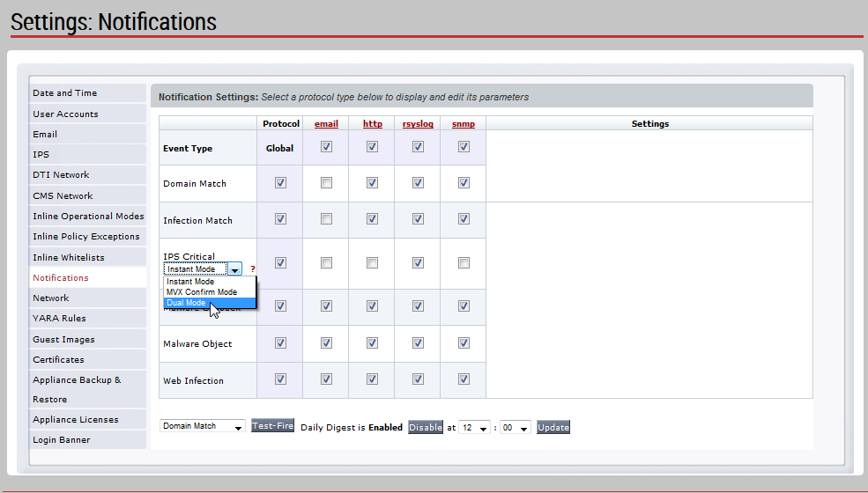This screenshot has height=493, width=868.
Task: Toggle Domain Match global checkbox
Action: pyautogui.click(x=280, y=182)
